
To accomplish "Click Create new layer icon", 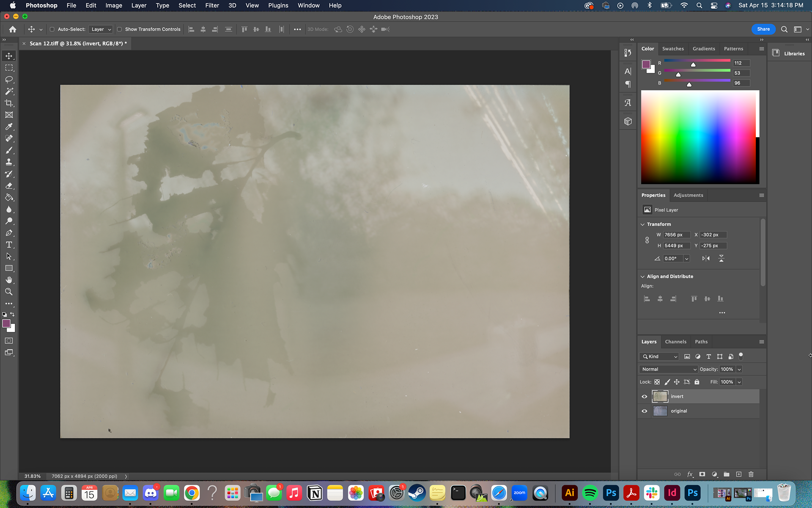I will pyautogui.click(x=739, y=474).
